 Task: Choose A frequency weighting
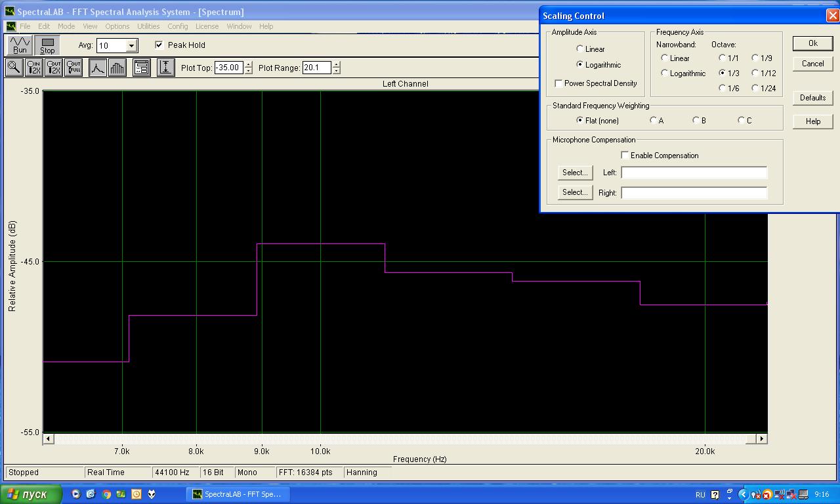[653, 120]
